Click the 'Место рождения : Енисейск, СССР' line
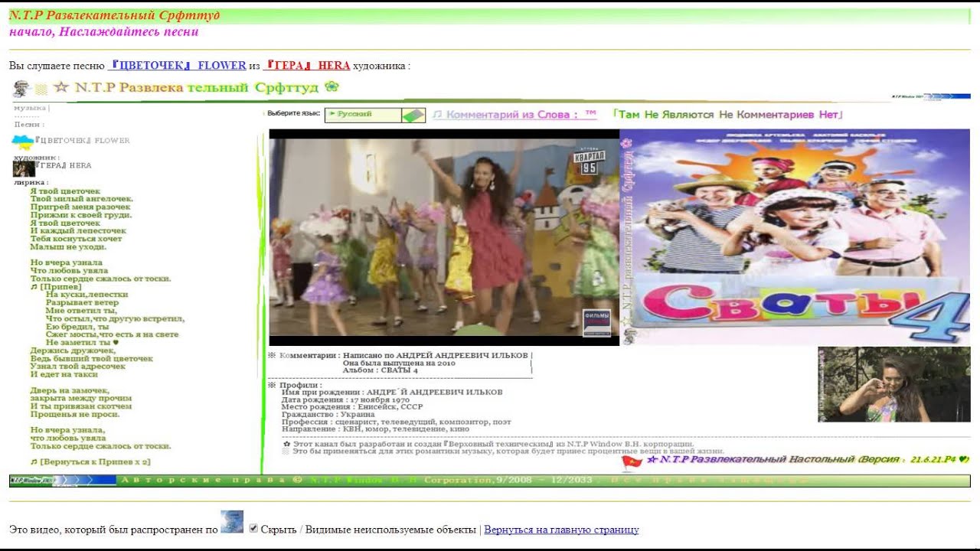980x551 pixels. [351, 407]
